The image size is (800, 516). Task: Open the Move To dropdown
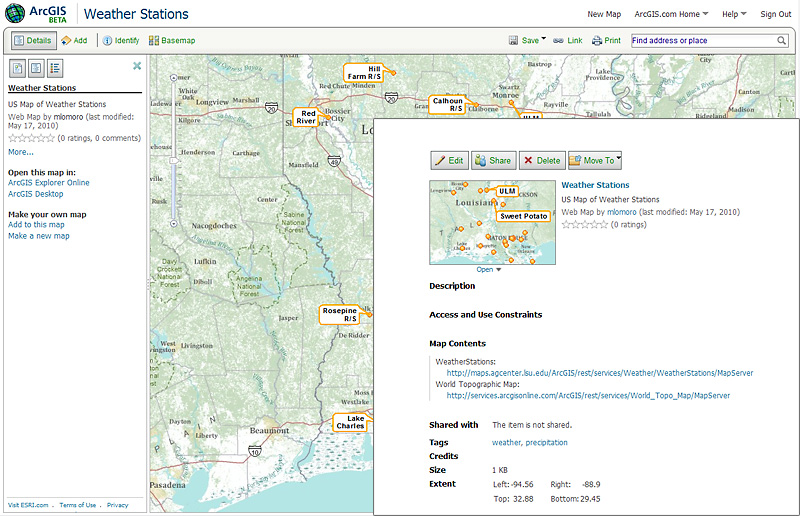[595, 160]
